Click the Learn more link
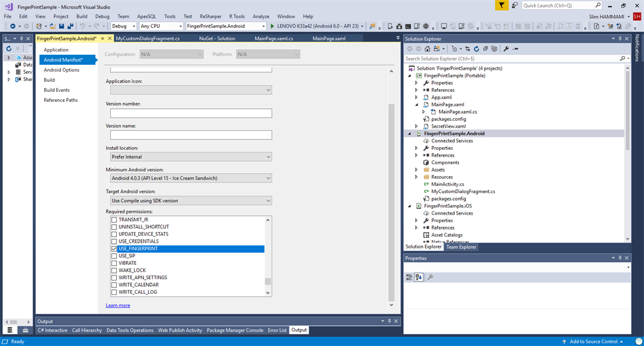The width and height of the screenshot is (644, 346). click(x=118, y=305)
